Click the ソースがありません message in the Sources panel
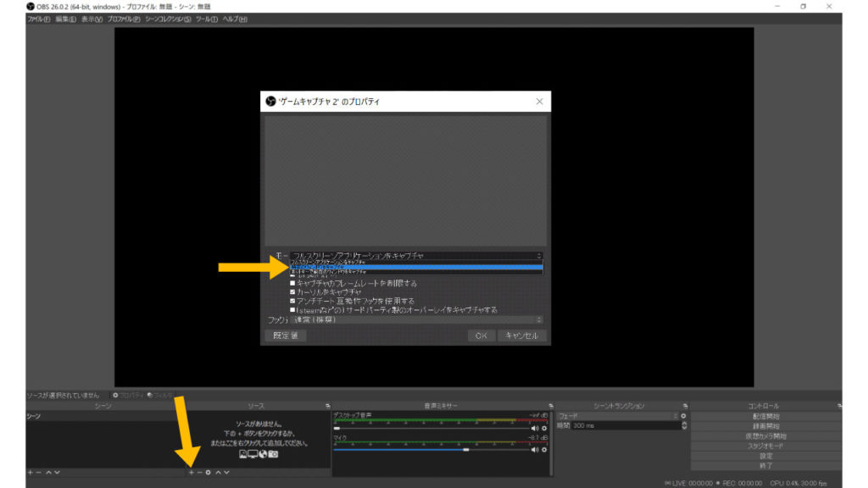Image resolution: width=868 pixels, height=488 pixels. click(x=259, y=424)
